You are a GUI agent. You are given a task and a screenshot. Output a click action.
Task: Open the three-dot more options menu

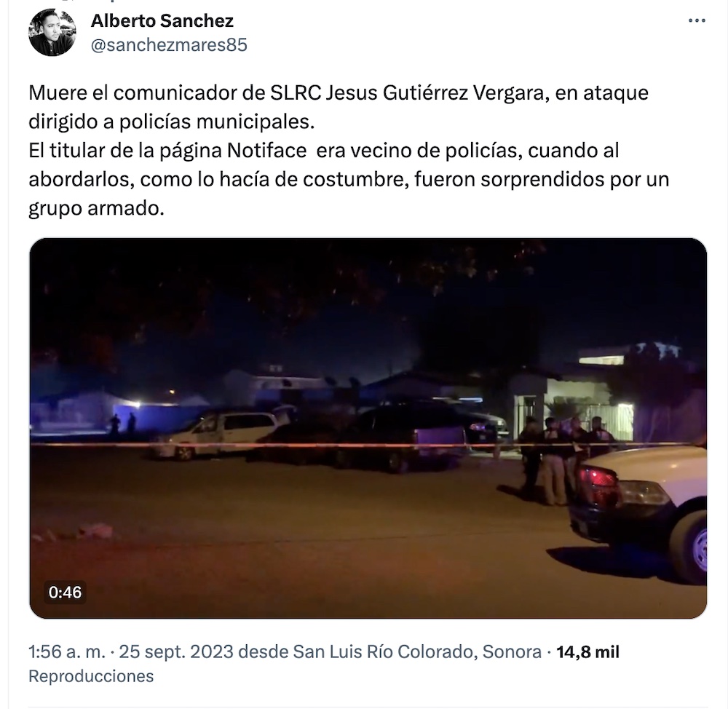[697, 21]
